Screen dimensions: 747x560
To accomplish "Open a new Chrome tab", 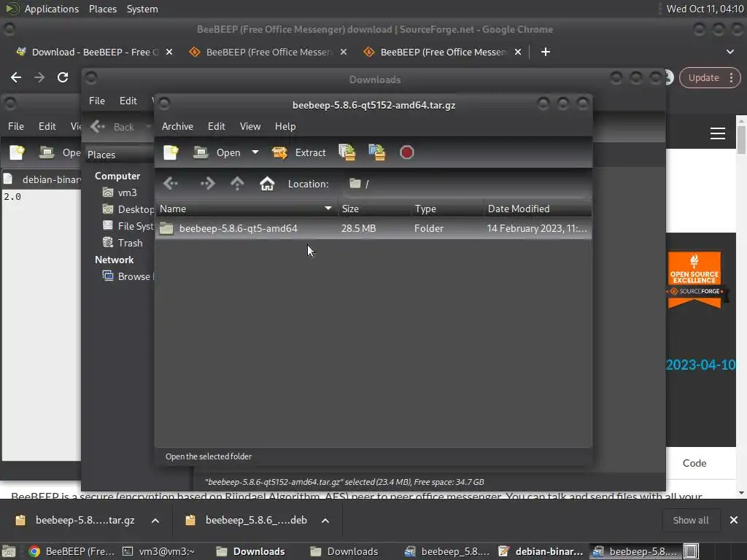I will point(546,52).
